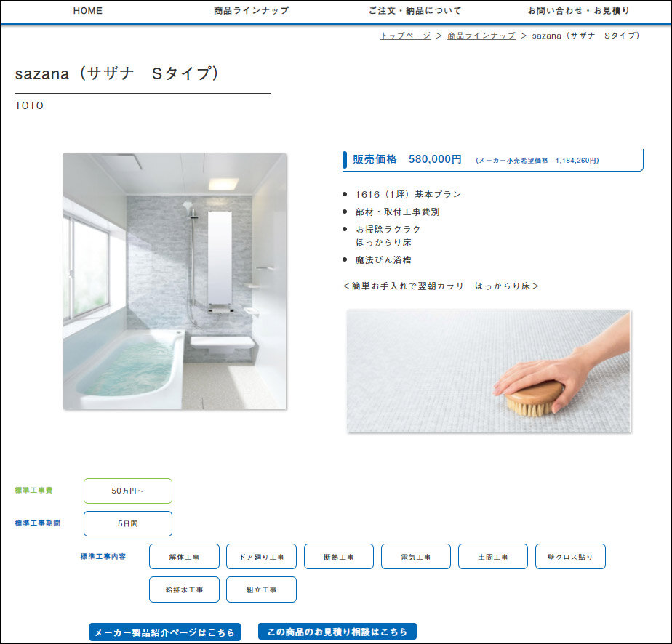Image resolution: width=672 pixels, height=644 pixels.
Task: Follow the 商品ラインナップ breadcrumb link
Action: click(481, 36)
